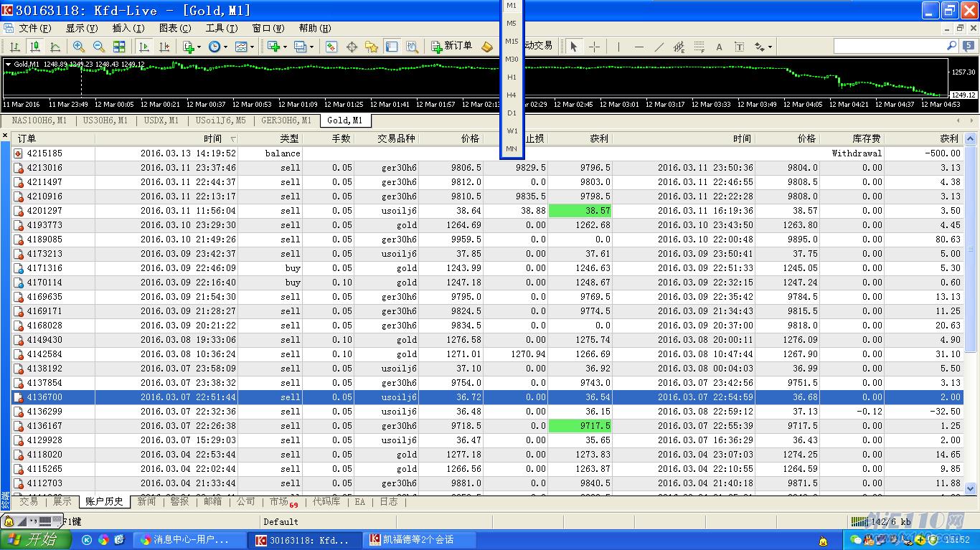This screenshot has height=550, width=980.
Task: Insert a text label
Action: coord(739,47)
